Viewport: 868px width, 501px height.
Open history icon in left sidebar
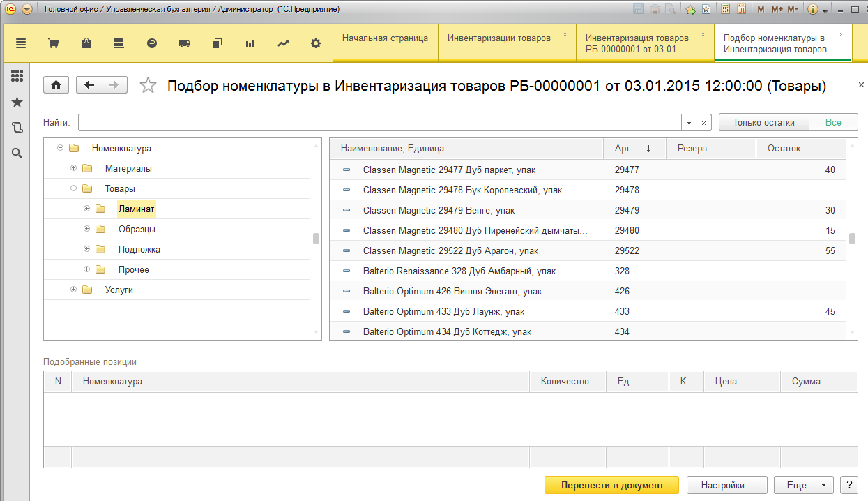click(x=17, y=128)
